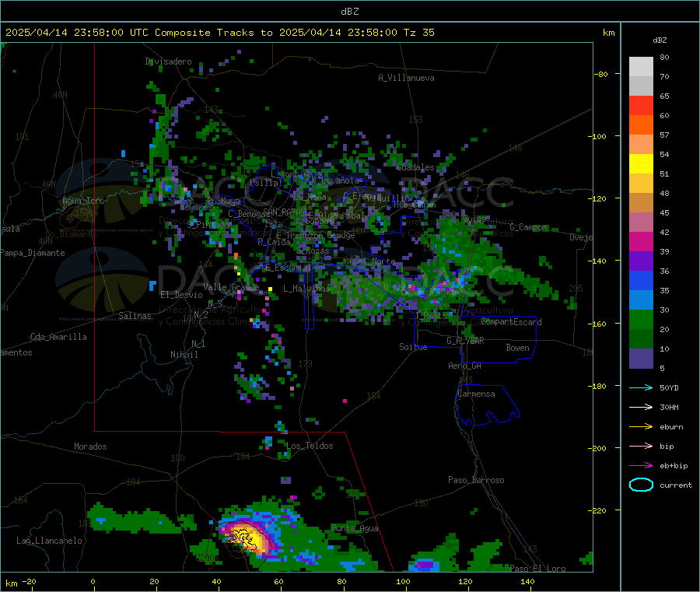Click the Carmensa map label
The height and width of the screenshot is (592, 700).
(476, 394)
